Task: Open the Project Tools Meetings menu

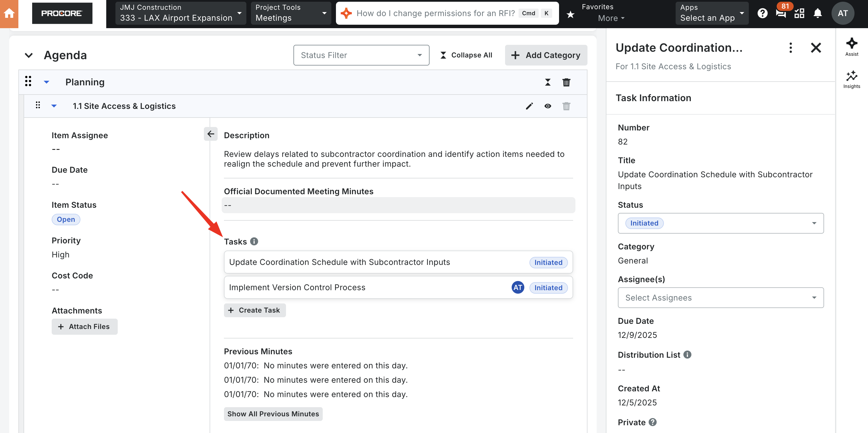Action: [x=291, y=14]
